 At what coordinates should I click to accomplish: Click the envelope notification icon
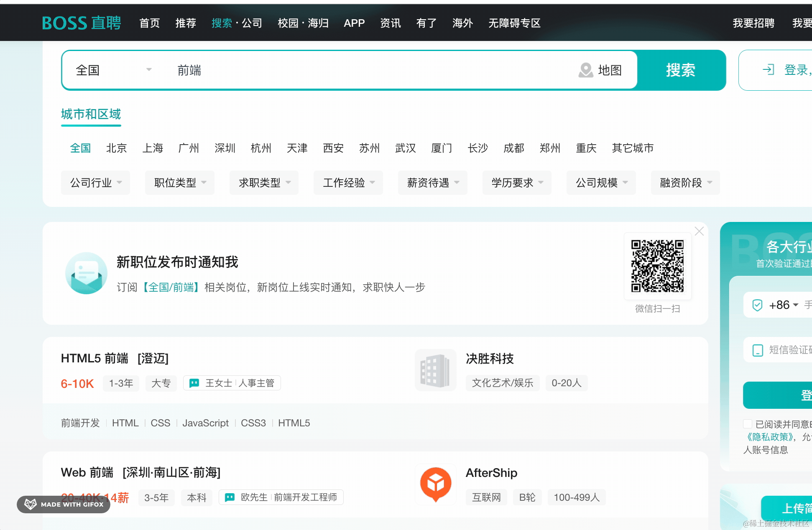tap(86, 273)
